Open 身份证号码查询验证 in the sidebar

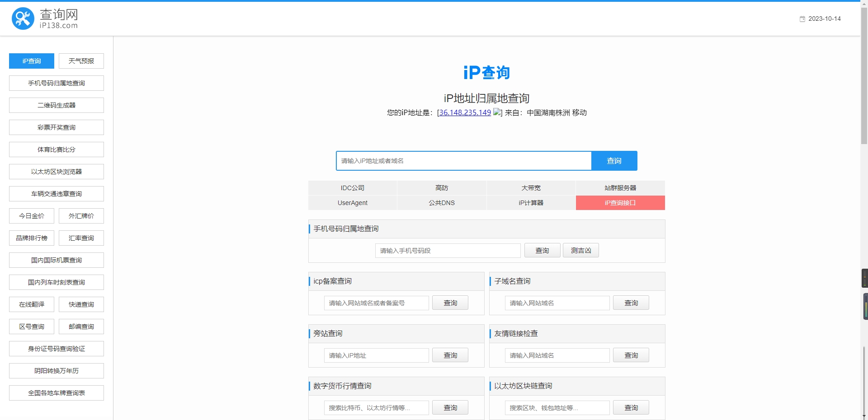[x=57, y=349]
